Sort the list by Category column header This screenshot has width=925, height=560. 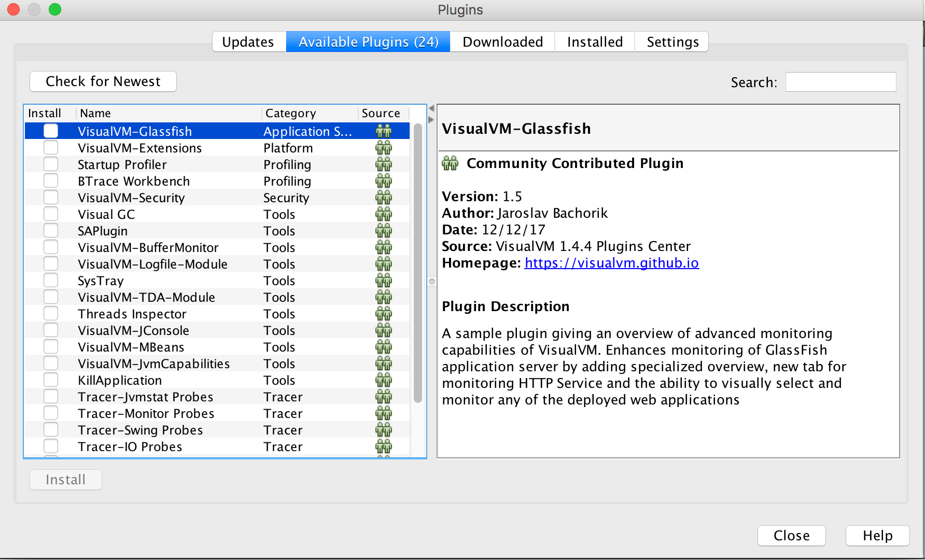point(310,113)
